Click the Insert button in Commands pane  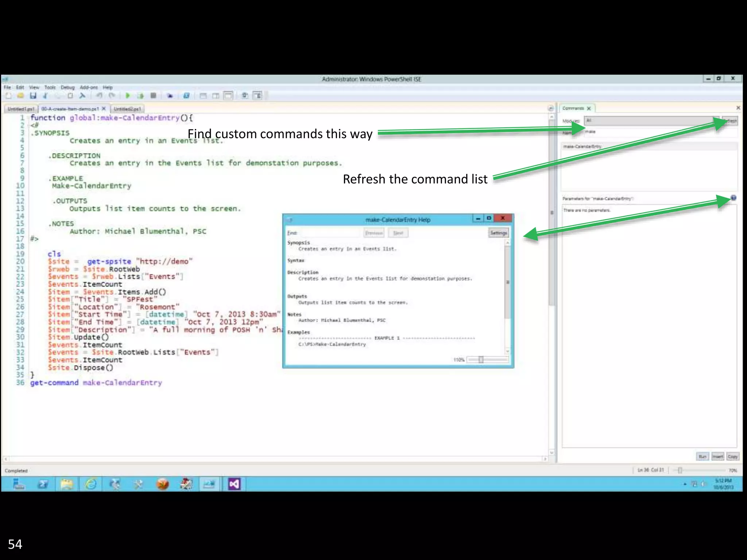tap(717, 456)
